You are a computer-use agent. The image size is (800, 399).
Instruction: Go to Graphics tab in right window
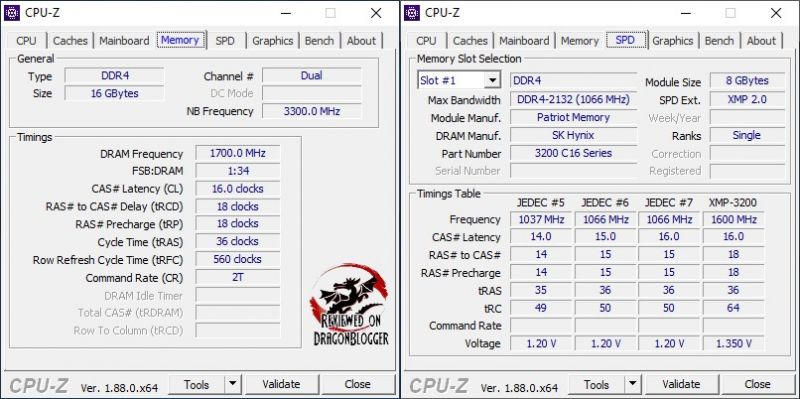(x=672, y=41)
